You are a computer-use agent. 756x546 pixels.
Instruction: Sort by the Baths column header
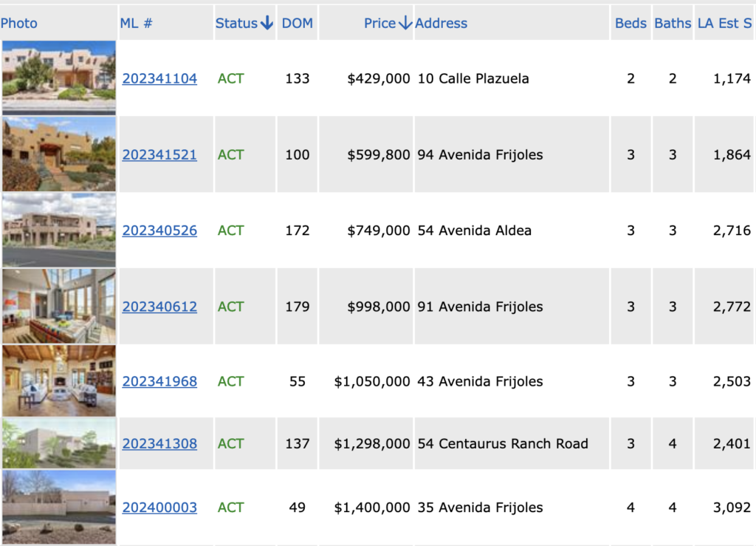[673, 23]
